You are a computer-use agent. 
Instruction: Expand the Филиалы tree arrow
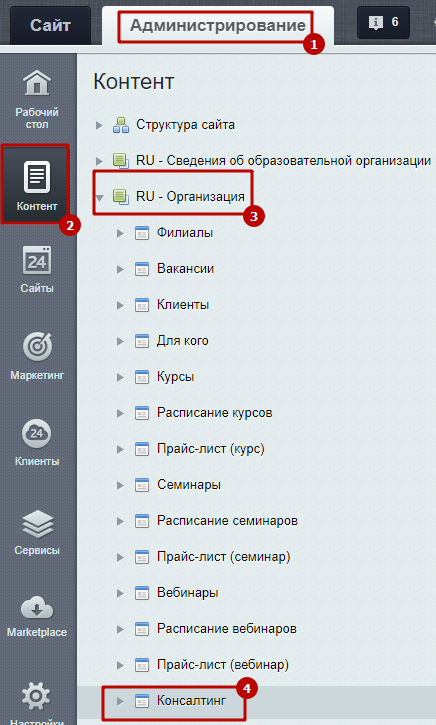120,233
